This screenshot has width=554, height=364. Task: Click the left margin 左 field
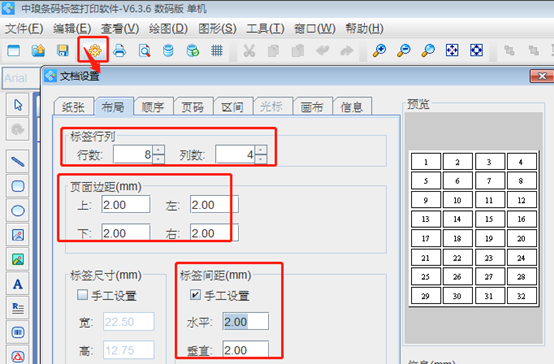tap(214, 205)
